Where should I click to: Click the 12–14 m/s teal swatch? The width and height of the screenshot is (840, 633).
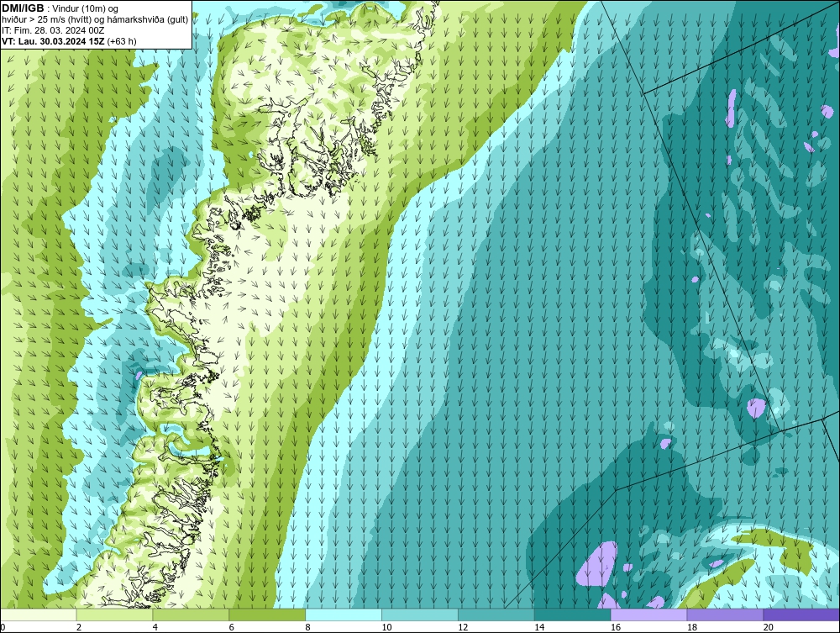(x=496, y=615)
